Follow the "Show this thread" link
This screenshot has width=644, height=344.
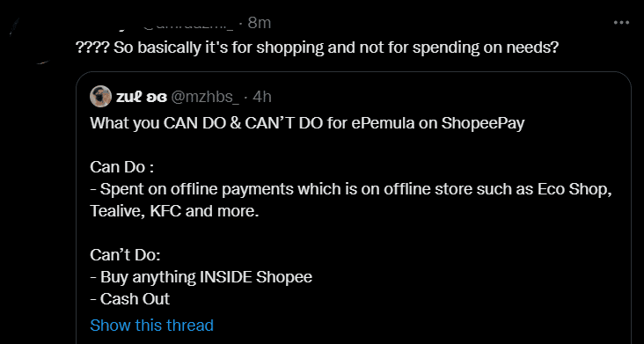click(151, 326)
